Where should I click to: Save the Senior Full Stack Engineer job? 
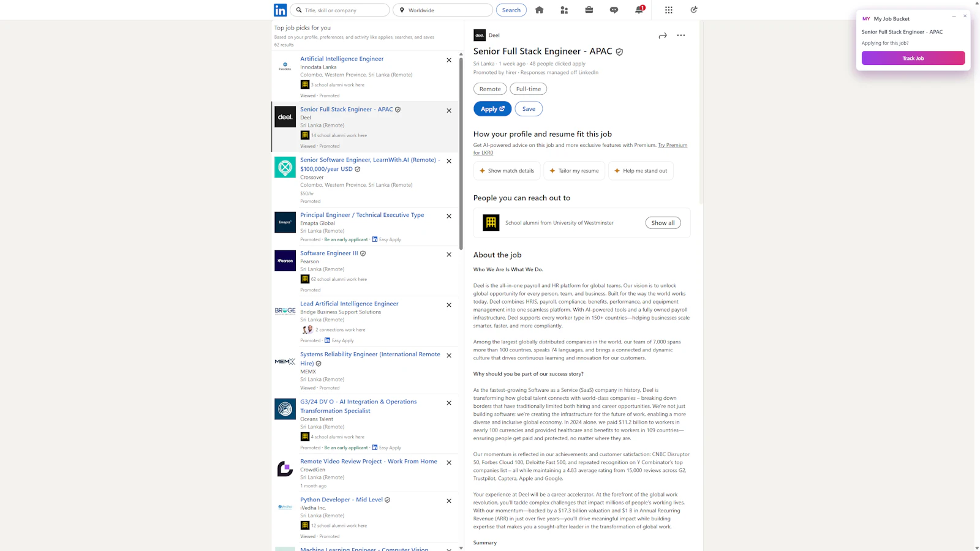(x=529, y=109)
